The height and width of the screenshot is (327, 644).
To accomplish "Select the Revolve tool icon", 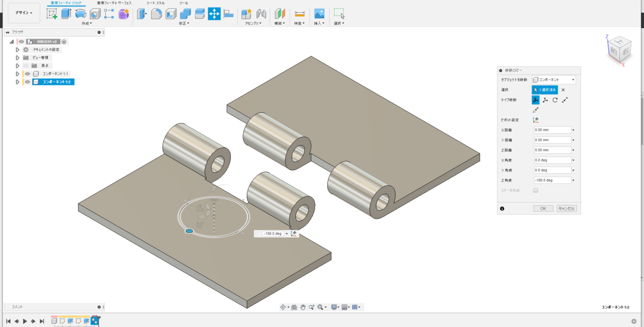I will coord(80,14).
